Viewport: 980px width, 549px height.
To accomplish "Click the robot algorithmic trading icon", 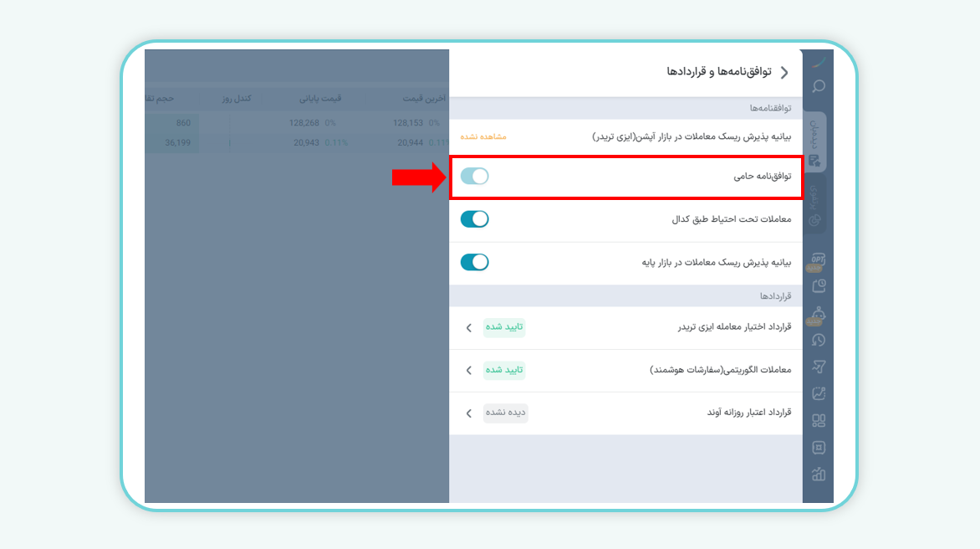I will (x=819, y=314).
